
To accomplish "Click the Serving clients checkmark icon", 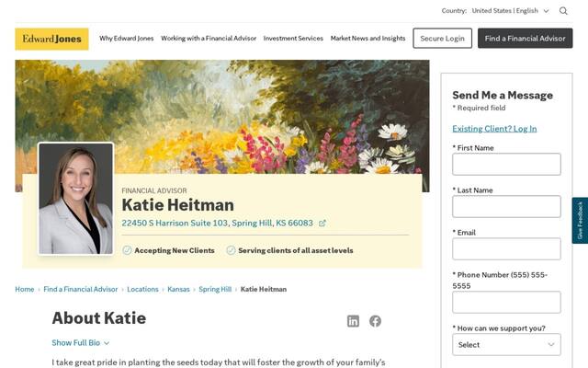I will (231, 250).
